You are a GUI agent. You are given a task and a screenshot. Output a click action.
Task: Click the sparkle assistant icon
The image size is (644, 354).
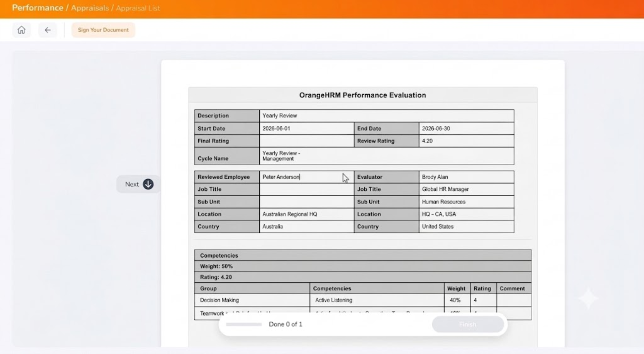point(588,298)
